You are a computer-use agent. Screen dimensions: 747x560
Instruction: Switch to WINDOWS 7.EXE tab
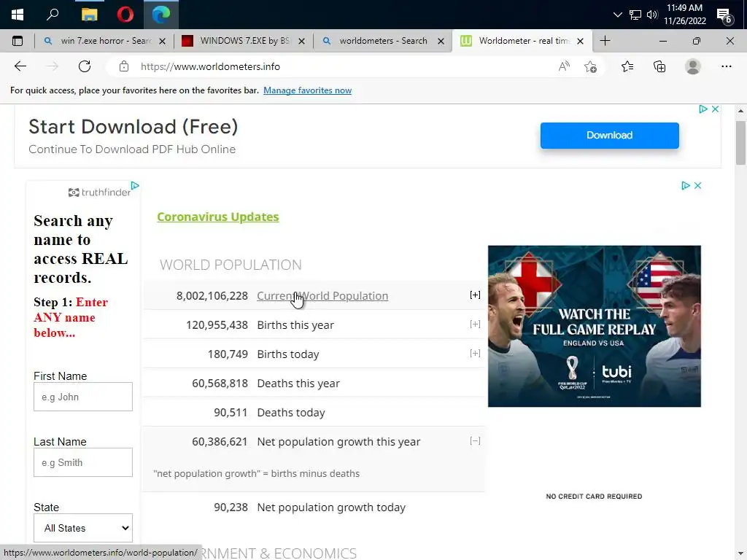click(x=243, y=41)
